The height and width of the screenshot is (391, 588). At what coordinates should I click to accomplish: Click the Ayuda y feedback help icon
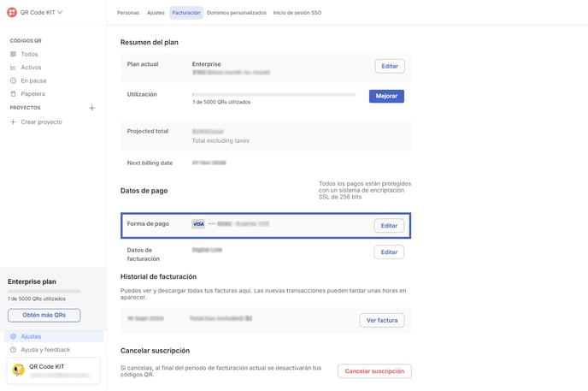tap(13, 350)
